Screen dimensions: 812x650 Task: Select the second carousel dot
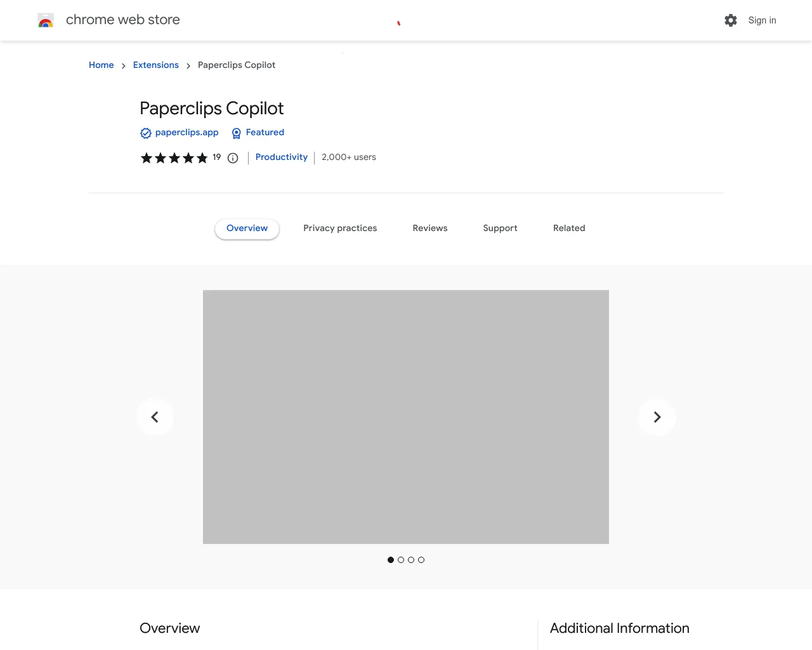(401, 560)
